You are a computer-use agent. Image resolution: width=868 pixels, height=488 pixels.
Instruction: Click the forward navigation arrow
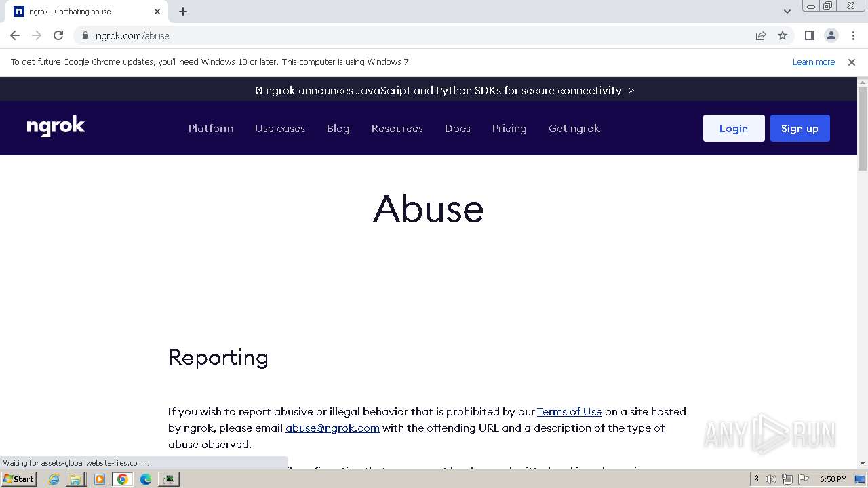(x=37, y=35)
